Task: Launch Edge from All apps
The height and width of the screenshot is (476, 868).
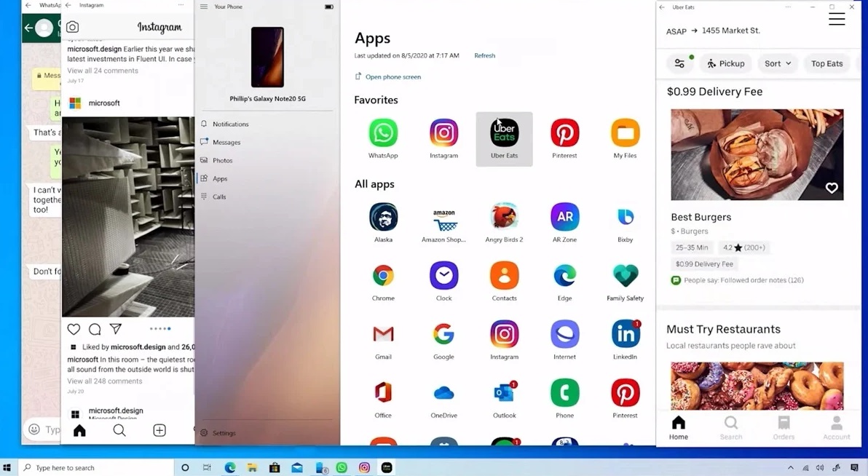Action: (564, 276)
